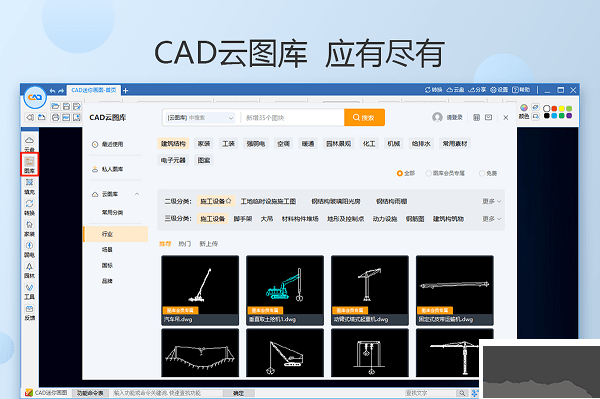
Task: Switch to the 推荐 sort tab
Action: tap(165, 244)
